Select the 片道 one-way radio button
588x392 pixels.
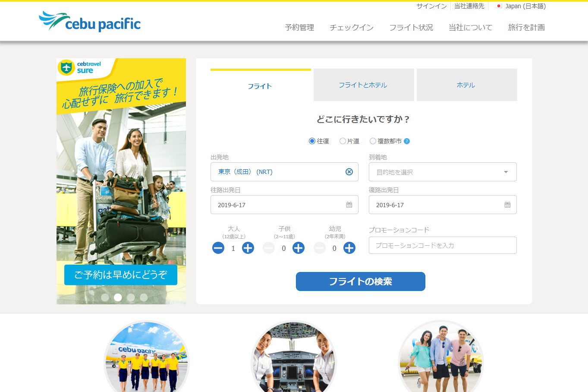click(343, 141)
